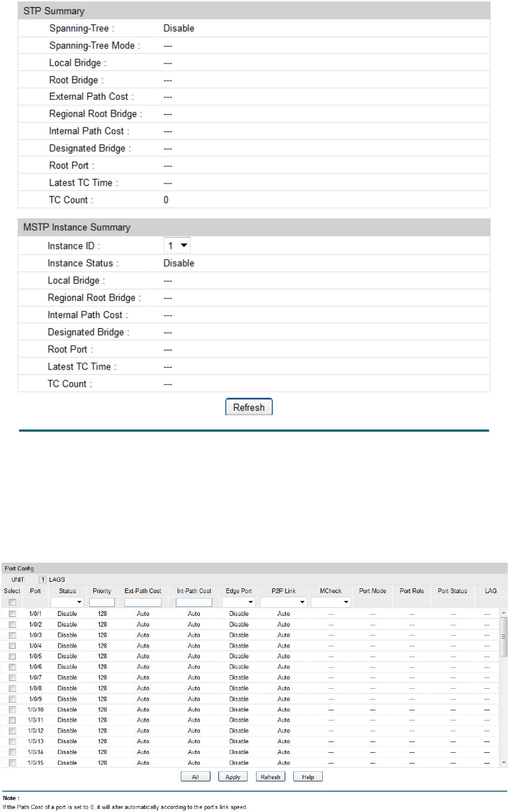Switch to the LAGS tab
The width and height of the screenshot is (509, 812).
click(x=57, y=579)
